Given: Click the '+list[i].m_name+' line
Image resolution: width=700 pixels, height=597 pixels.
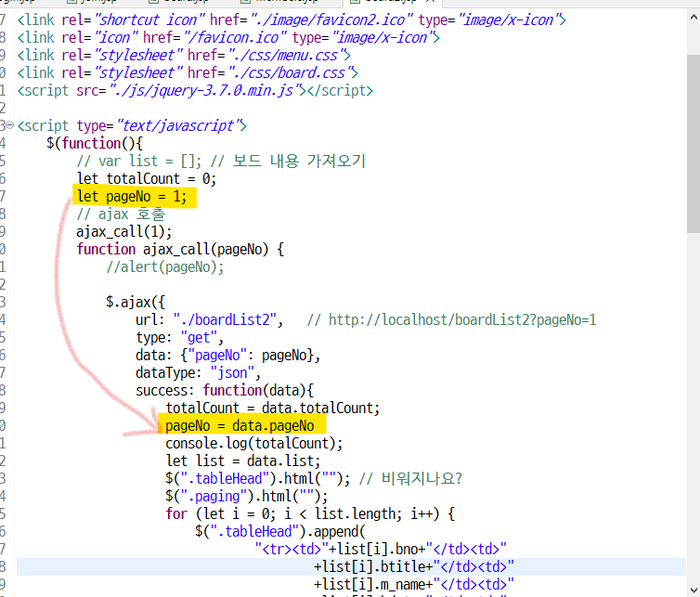Looking at the screenshot, I should point(414,585).
